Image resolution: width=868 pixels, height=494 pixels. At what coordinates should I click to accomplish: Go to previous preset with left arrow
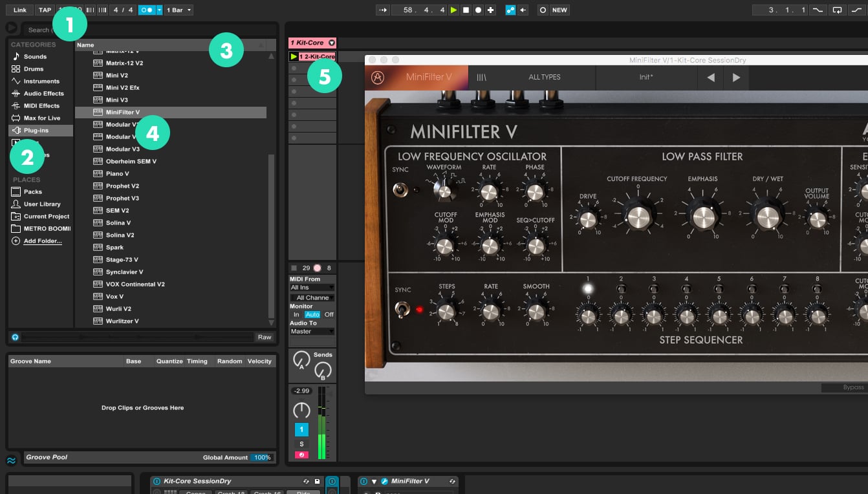[711, 77]
